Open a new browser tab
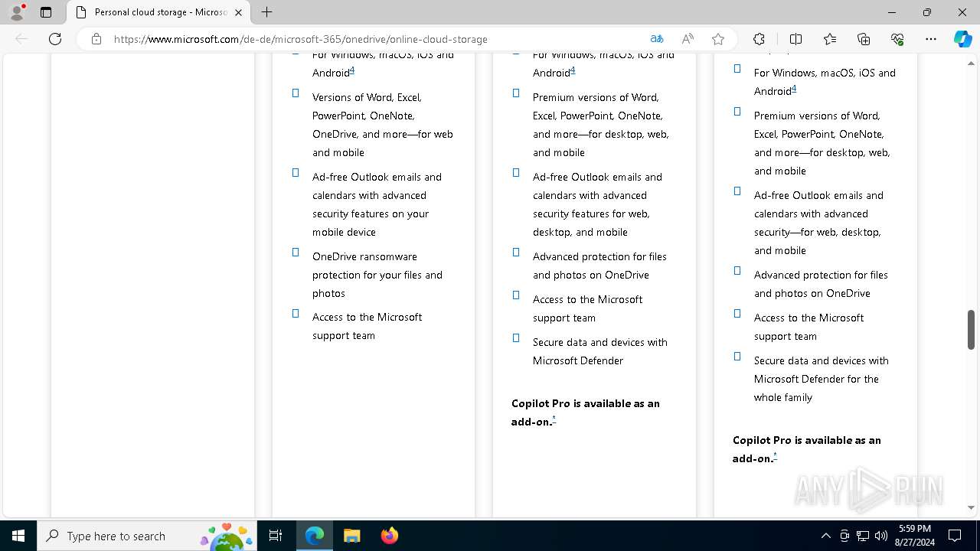This screenshot has width=980, height=551. point(266,12)
